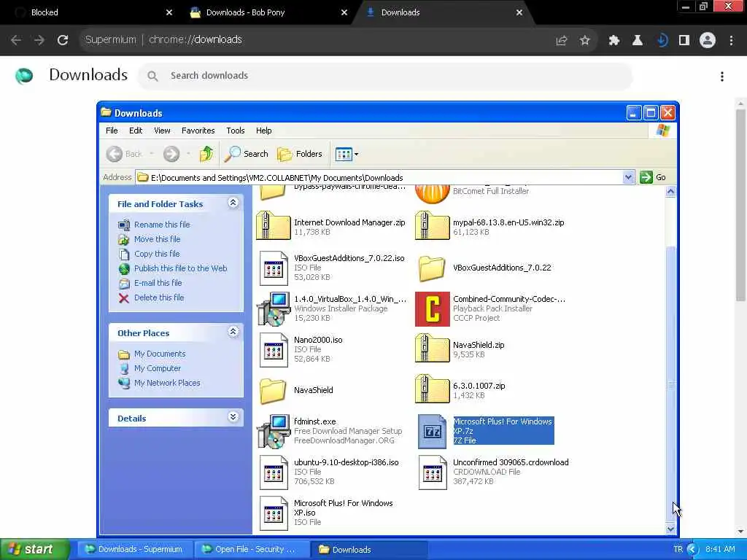Click Move this file

click(x=158, y=239)
